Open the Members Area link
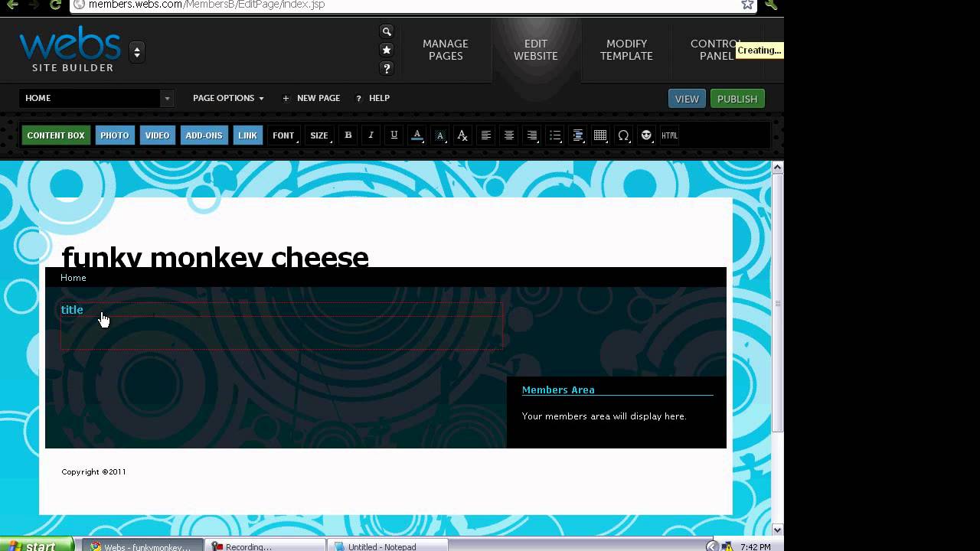 click(558, 390)
